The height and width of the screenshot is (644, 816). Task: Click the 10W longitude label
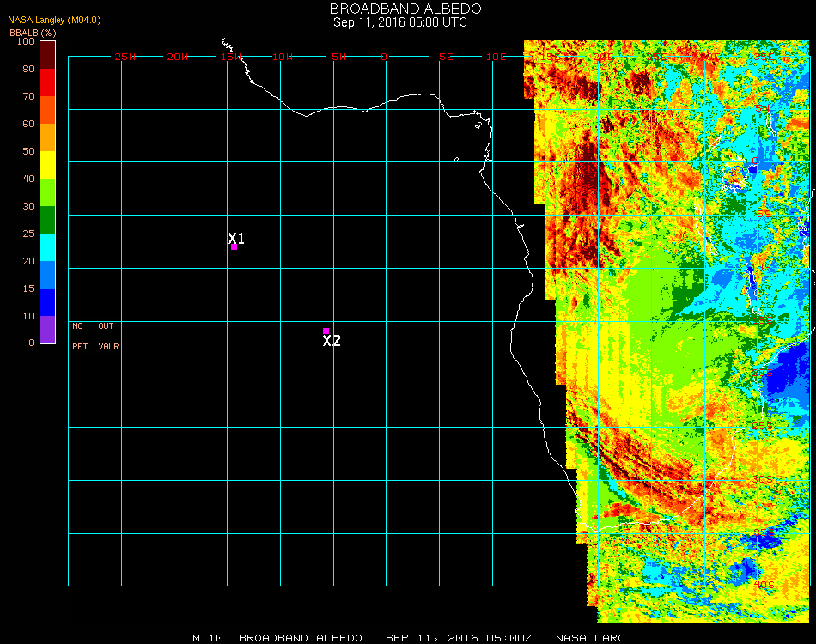pos(283,57)
